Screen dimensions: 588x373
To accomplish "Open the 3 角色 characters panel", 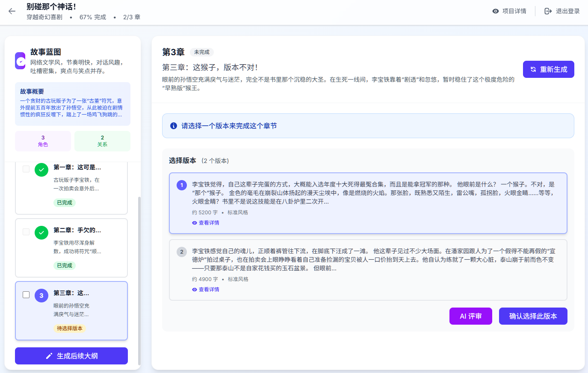I will [42, 141].
